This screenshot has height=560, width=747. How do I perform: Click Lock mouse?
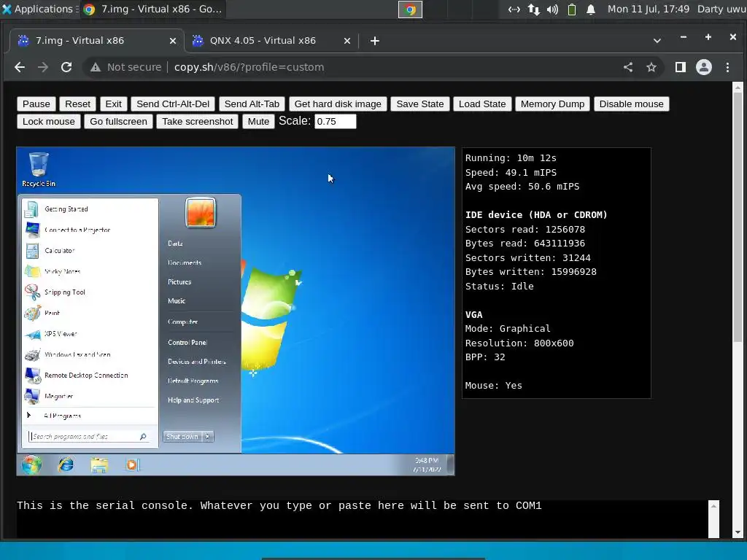(x=49, y=122)
